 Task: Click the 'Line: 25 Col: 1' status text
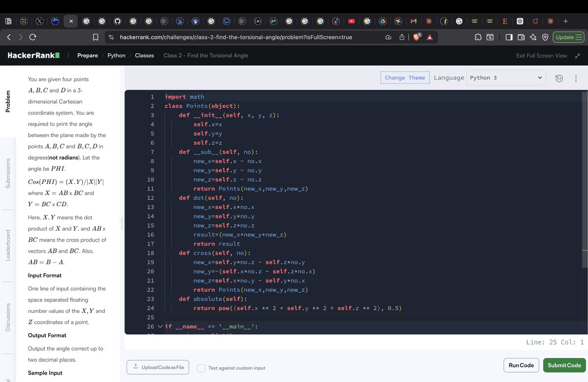coord(555,342)
